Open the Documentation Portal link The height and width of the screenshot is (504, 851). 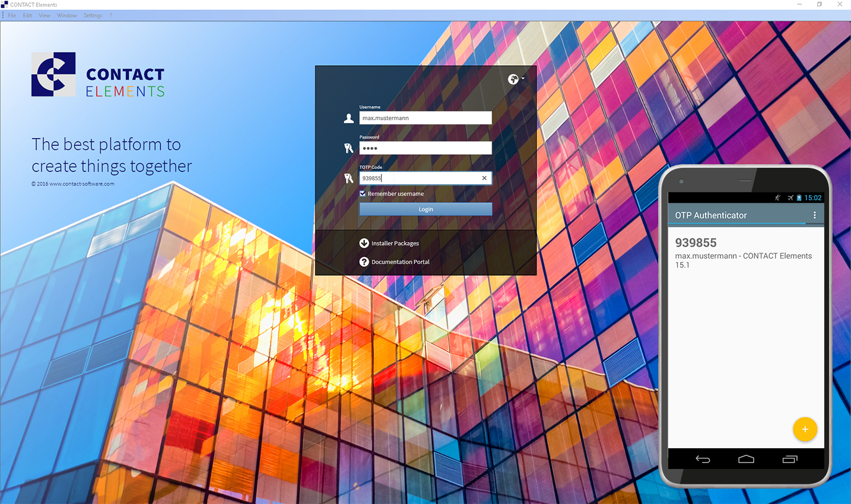coord(395,261)
